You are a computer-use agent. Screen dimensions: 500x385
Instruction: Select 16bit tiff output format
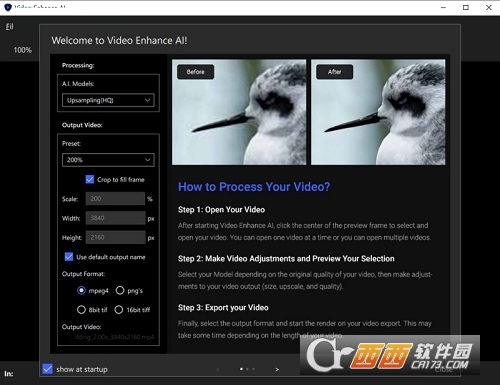pos(119,310)
